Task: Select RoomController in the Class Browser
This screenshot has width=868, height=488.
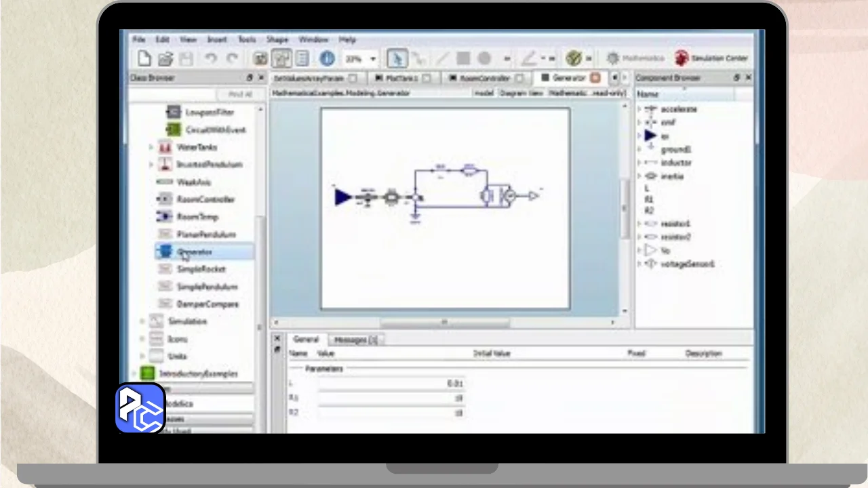Action: [205, 199]
